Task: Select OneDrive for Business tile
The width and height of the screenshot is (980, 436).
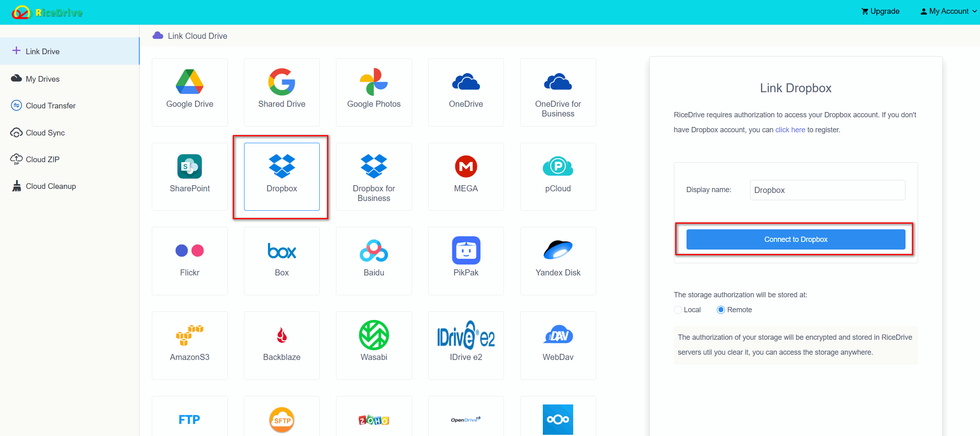Action: (x=558, y=92)
